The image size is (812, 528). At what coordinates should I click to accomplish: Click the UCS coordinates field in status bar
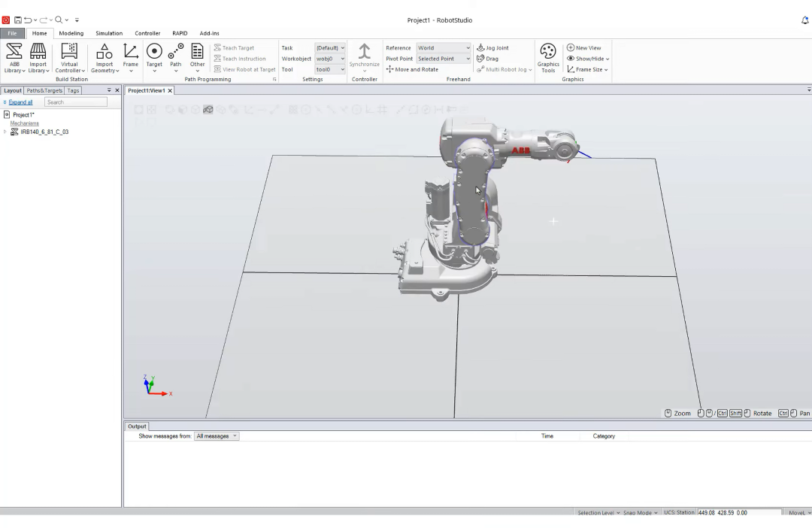(739, 512)
